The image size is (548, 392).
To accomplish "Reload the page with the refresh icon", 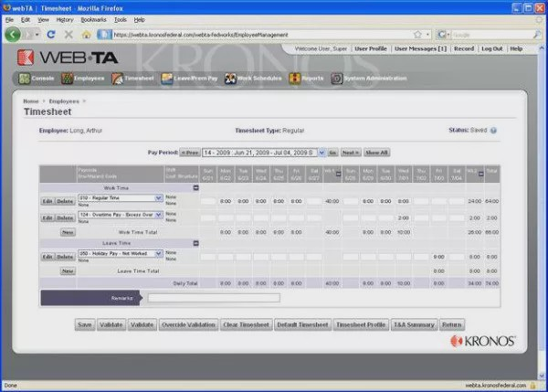I will click(51, 35).
